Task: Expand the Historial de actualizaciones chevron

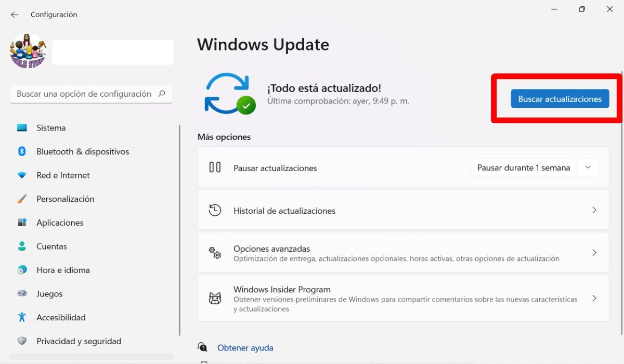Action: pos(594,210)
